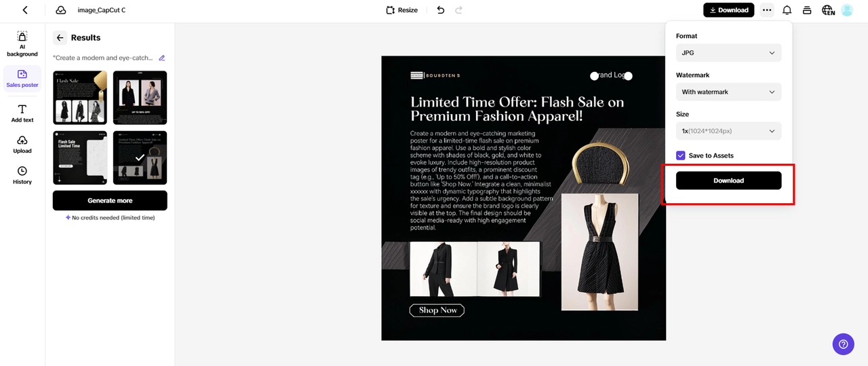Select the poster showing two models' photos
The height and width of the screenshot is (366, 868).
click(140, 97)
